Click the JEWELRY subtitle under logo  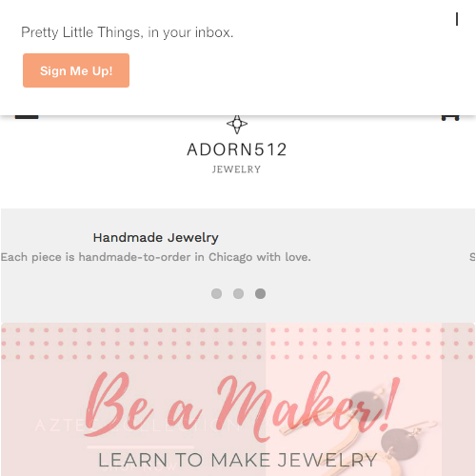point(236,169)
